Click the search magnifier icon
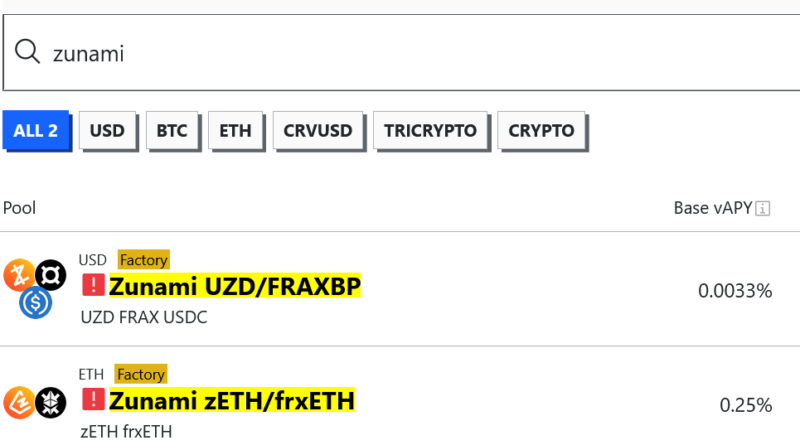Viewport: 800px width, 445px height. [x=27, y=52]
